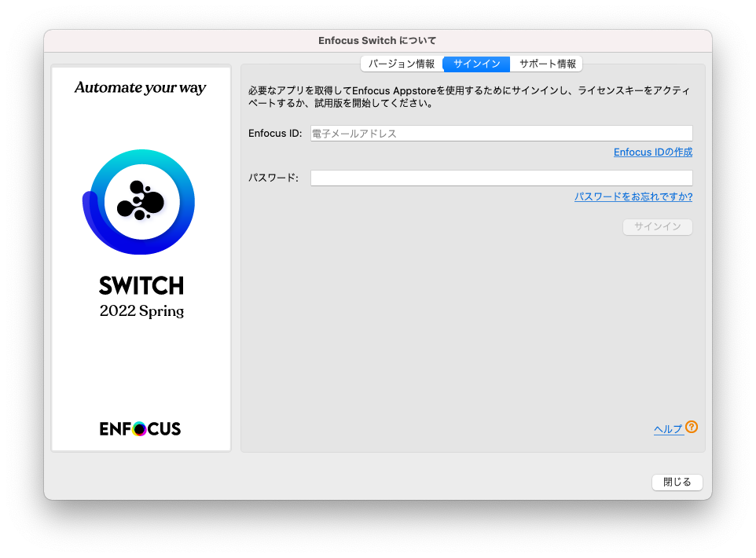Click the "Enfocus Switch について" window title

377,41
